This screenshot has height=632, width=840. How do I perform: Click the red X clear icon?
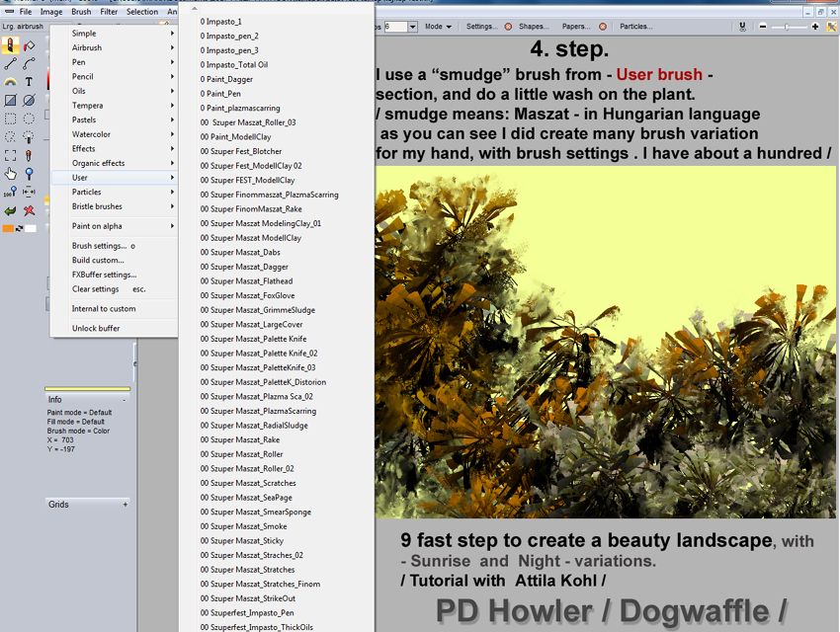29,211
